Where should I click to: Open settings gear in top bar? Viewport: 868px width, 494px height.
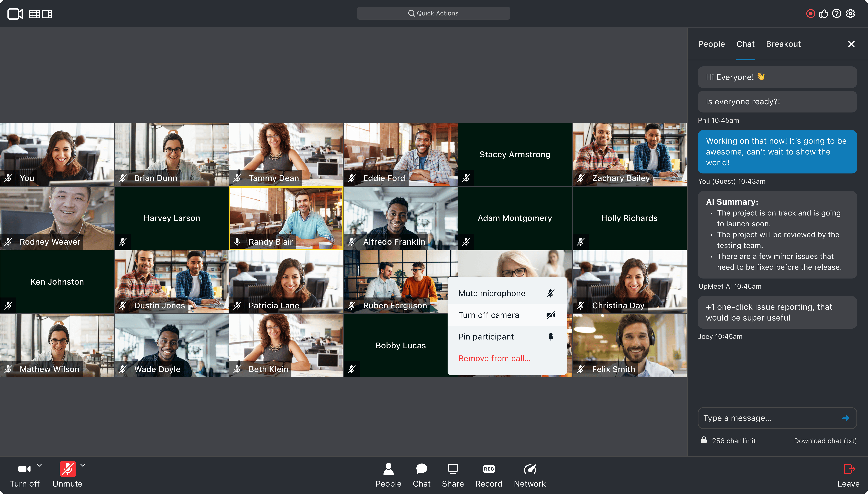pyautogui.click(x=850, y=14)
